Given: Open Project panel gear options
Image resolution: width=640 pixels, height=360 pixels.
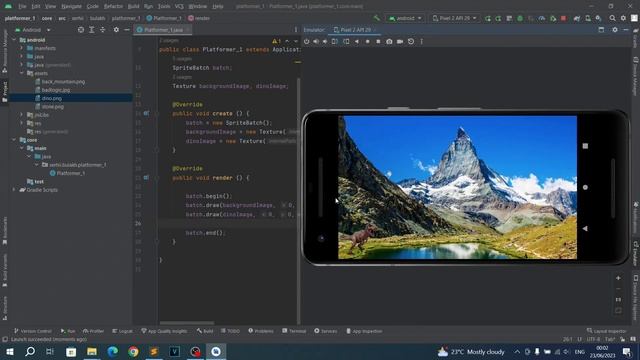Looking at the screenshot, I should point(116,30).
